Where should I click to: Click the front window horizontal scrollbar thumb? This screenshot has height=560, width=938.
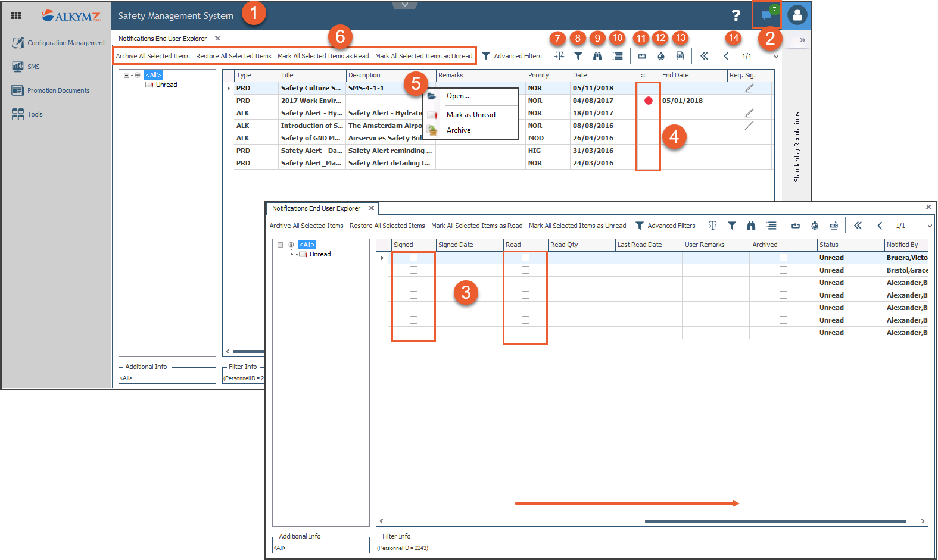(775, 521)
